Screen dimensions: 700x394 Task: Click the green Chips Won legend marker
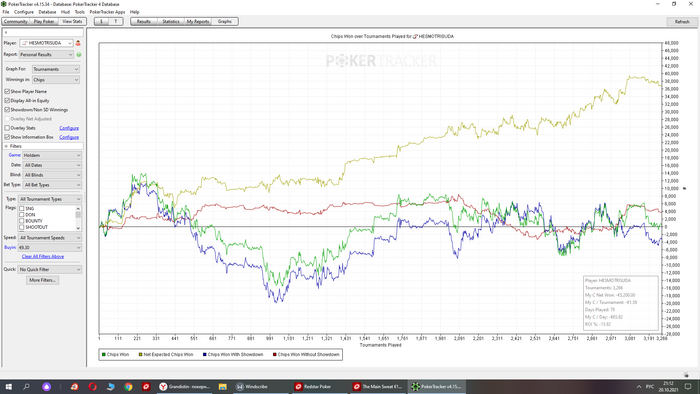coord(104,354)
